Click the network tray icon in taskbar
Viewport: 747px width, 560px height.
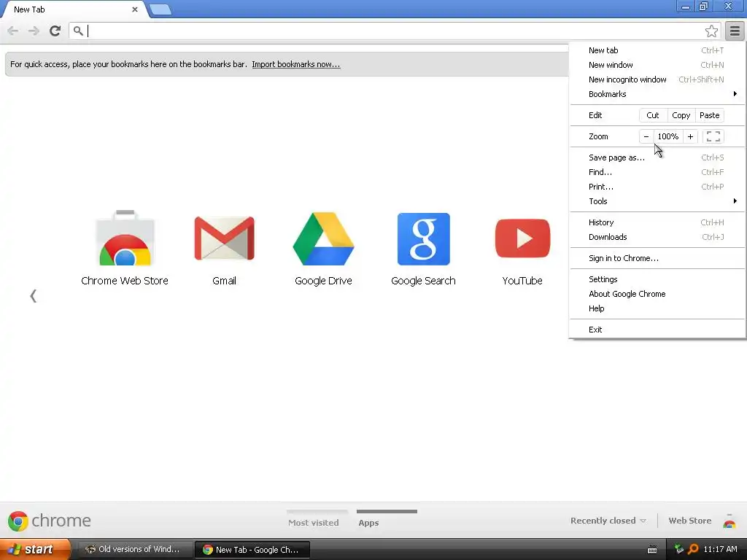coord(678,549)
